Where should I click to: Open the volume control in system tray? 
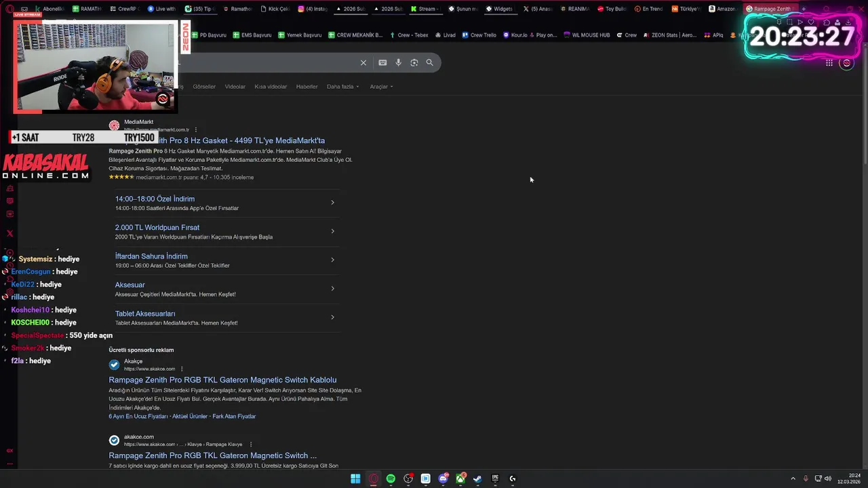click(x=828, y=479)
